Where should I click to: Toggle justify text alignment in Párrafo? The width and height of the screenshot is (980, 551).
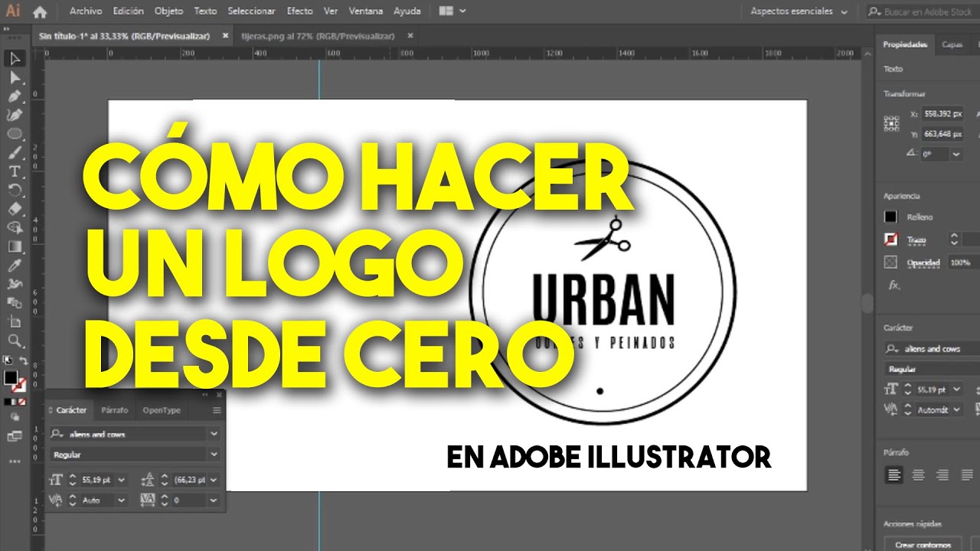click(967, 475)
